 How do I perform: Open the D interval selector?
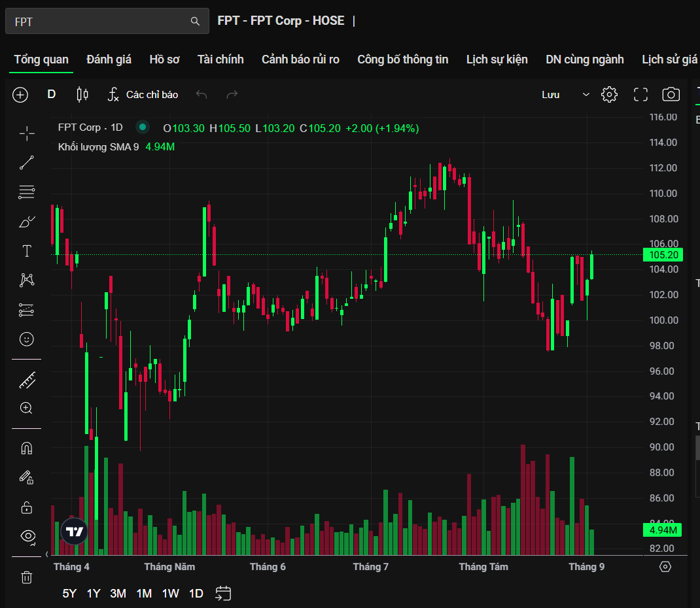[x=51, y=95]
